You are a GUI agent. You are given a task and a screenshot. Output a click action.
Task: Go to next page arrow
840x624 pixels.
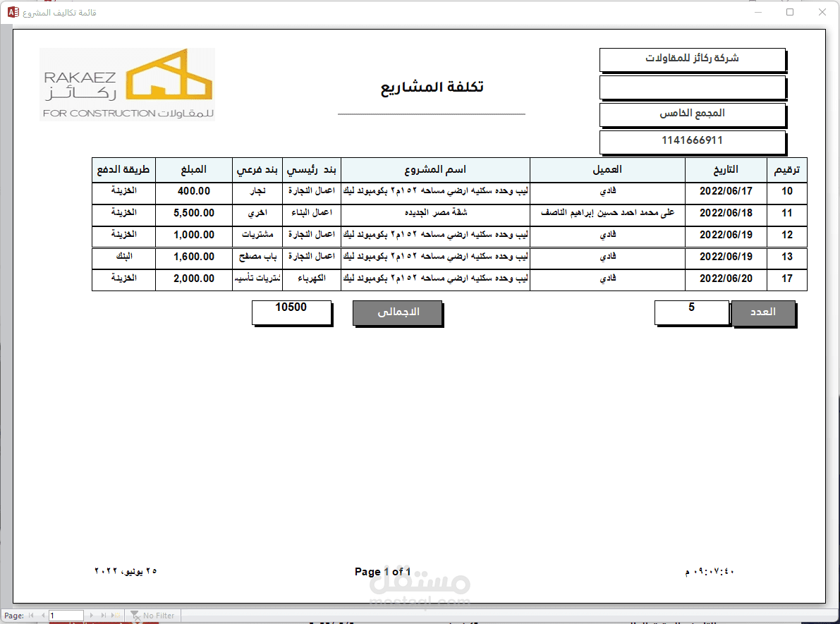(x=92, y=616)
